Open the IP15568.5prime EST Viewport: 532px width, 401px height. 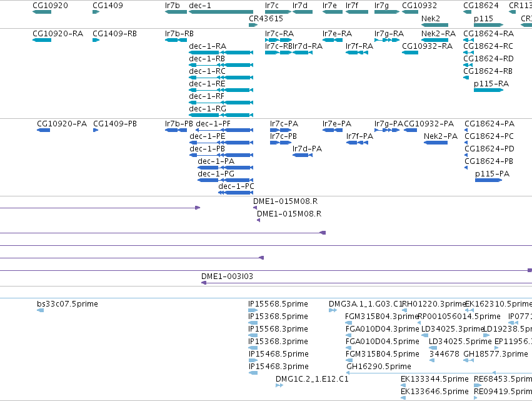(x=253, y=310)
